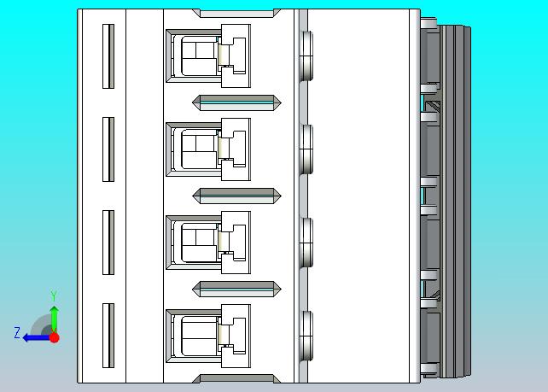This screenshot has width=548, height=392.
Task: Click the Z label on the axis triad
Action: coord(17,332)
